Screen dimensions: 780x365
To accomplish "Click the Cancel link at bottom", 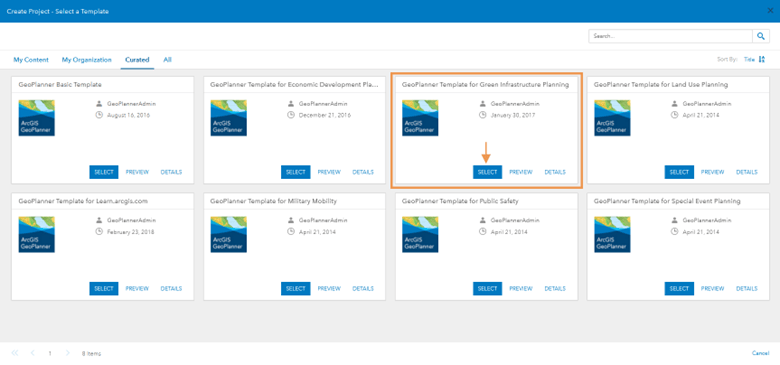I will 761,353.
